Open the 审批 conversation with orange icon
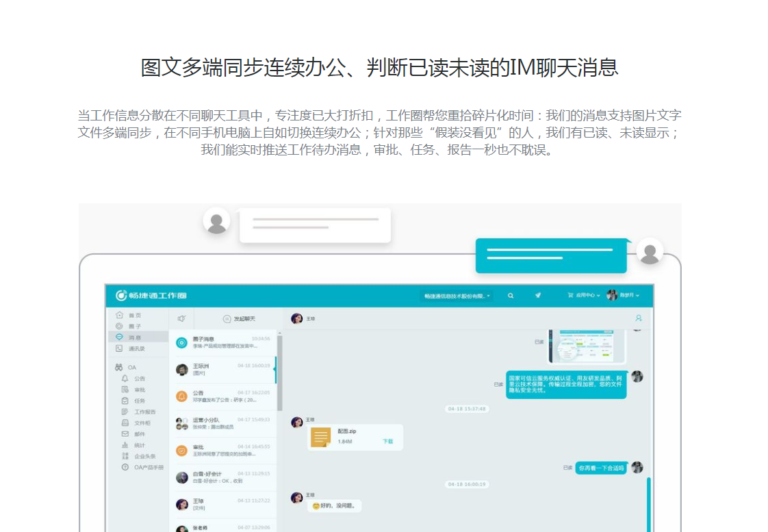This screenshot has width=768, height=532. click(223, 451)
